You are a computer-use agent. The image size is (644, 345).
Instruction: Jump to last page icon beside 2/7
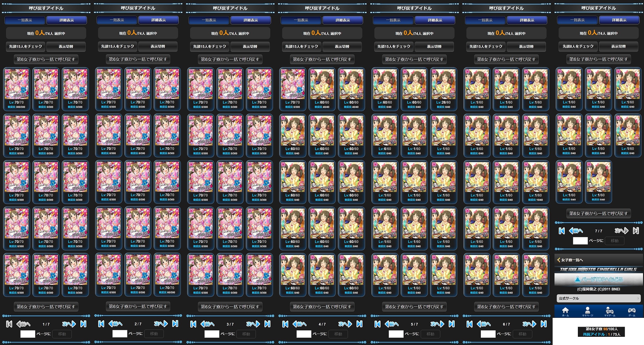coord(175,324)
